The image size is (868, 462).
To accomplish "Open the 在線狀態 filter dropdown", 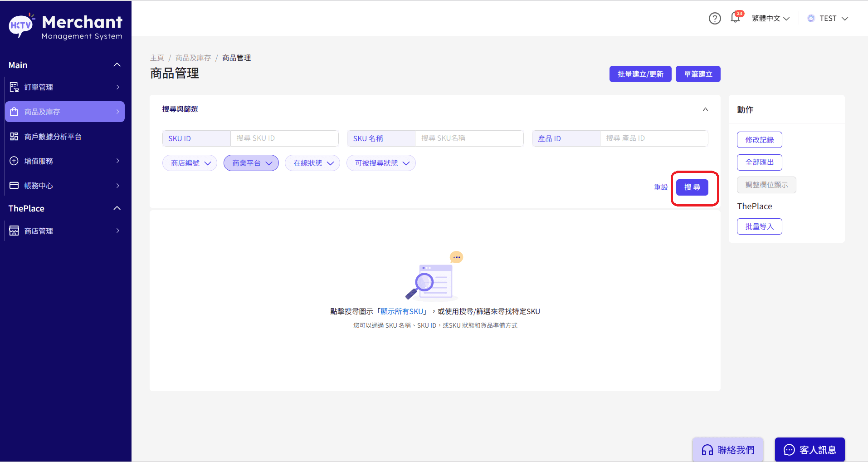I will [312, 163].
